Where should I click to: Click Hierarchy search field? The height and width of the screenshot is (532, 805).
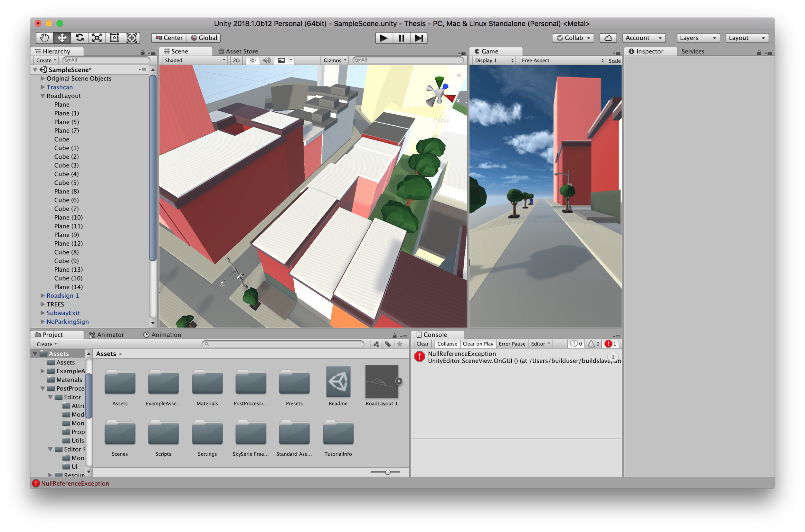(x=106, y=60)
